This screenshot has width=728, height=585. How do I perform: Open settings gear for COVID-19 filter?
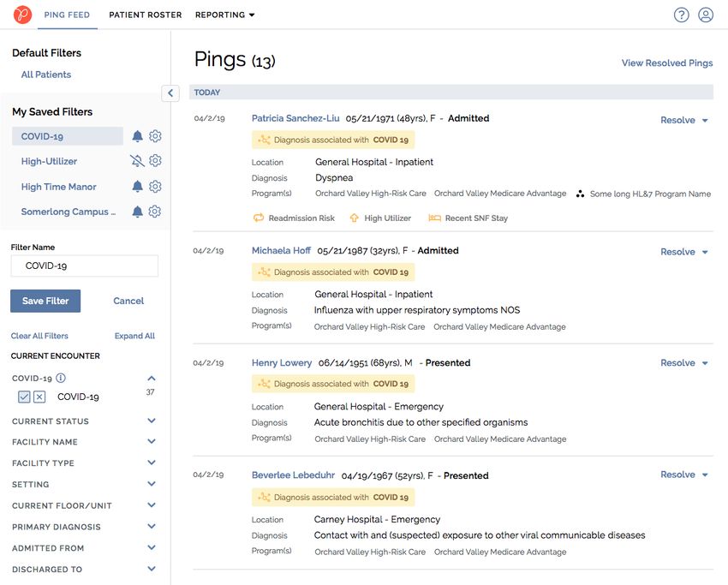coord(155,136)
